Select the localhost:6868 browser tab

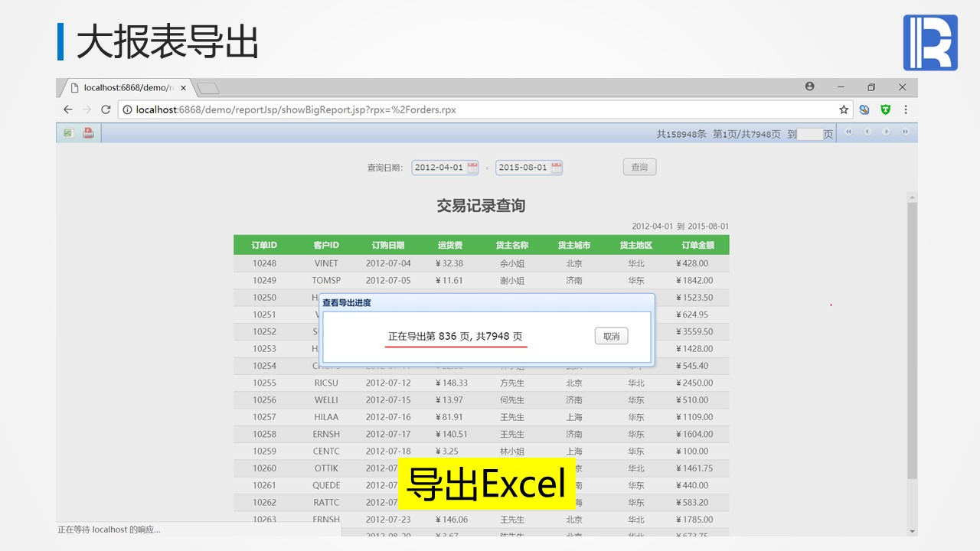point(126,87)
